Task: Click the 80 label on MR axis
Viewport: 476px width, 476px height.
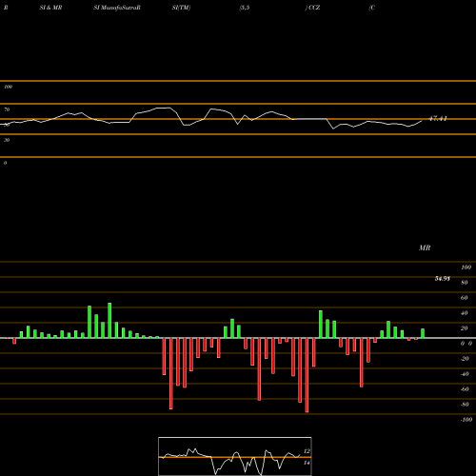Action: pyautogui.click(x=465, y=283)
